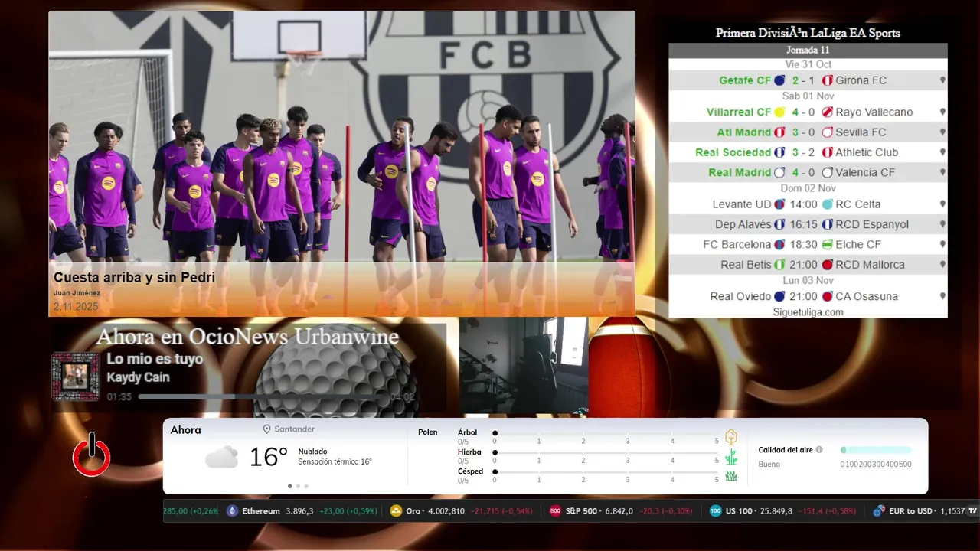
Task: Click the Getafe CF team crest
Action: pyautogui.click(x=779, y=80)
